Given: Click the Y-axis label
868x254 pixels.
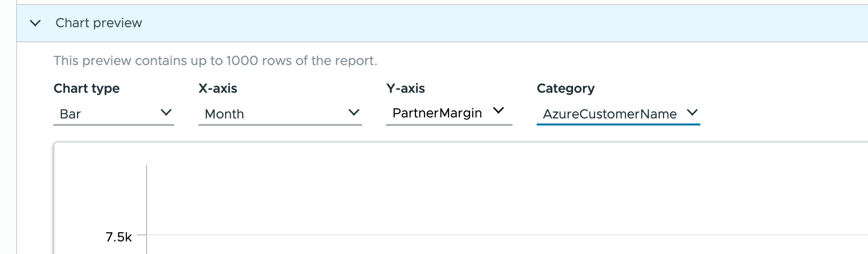Looking at the screenshot, I should click(x=405, y=88).
